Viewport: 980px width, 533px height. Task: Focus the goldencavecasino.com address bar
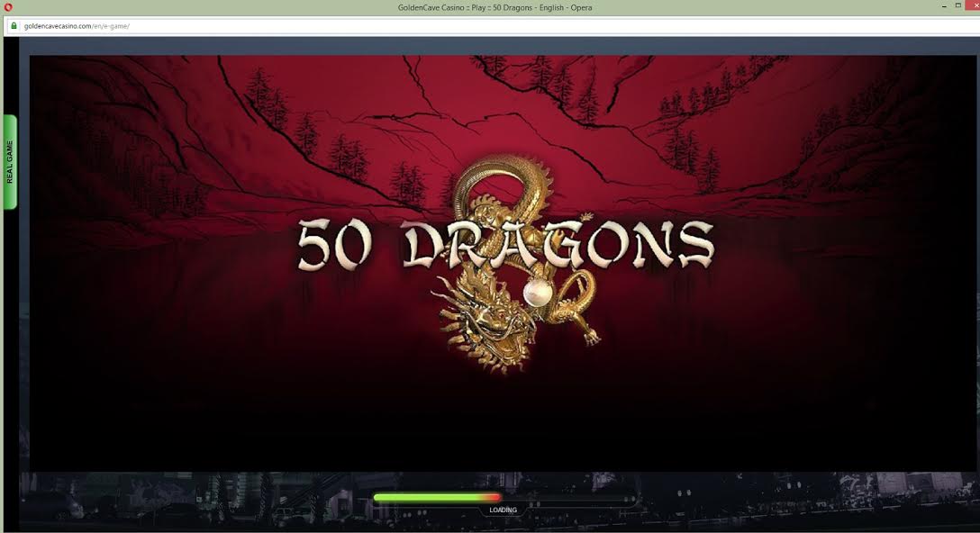tap(494, 26)
